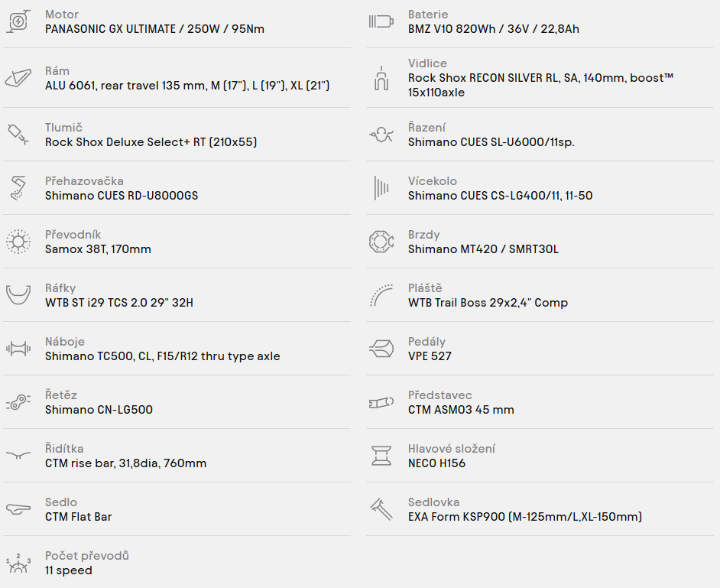Screen dimensions: 720x588
Task: Click the Převodník chainring icon
Action: 18,242
